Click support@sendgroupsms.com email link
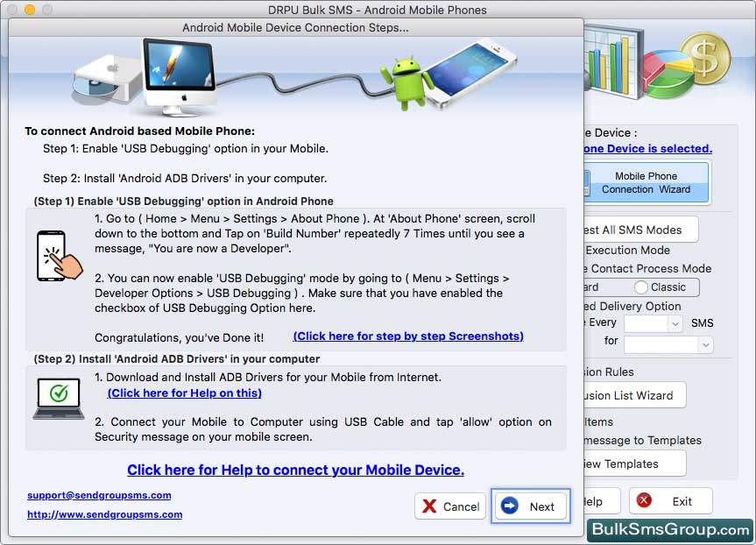This screenshot has width=756, height=545. 99,495
